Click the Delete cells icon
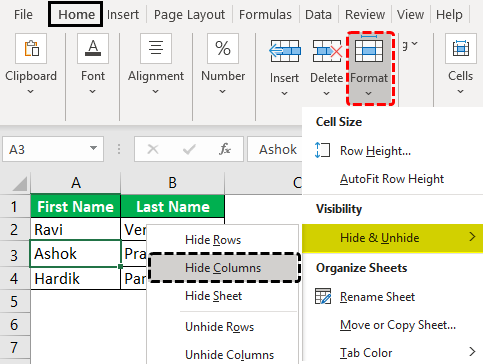Image resolution: width=483 pixels, height=364 pixels. click(x=327, y=51)
